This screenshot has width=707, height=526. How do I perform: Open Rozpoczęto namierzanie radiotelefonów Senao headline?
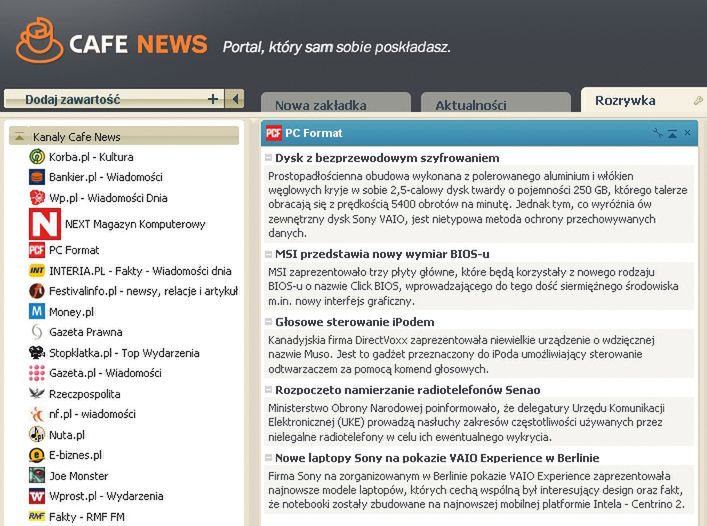(408, 390)
